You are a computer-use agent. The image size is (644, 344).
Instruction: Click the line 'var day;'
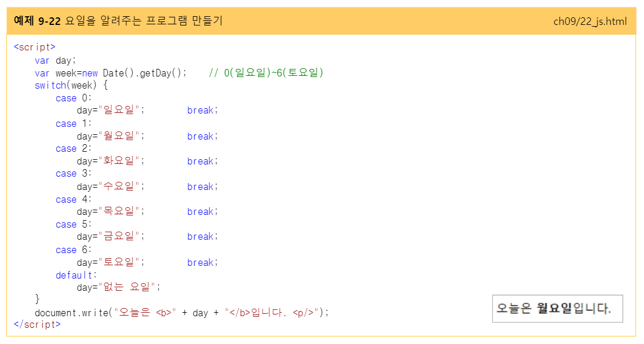point(56,60)
